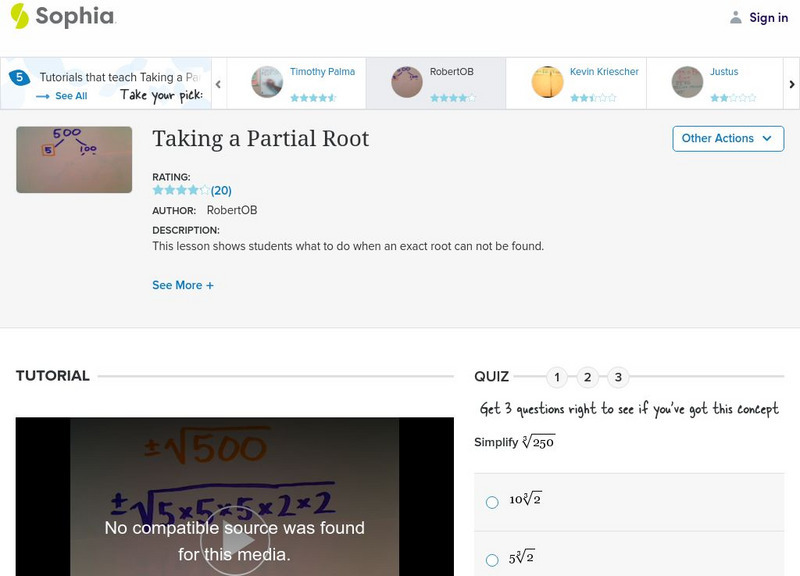Viewport: 800px width, 576px height.
Task: Click the Sophia logo
Action: pyautogui.click(x=60, y=17)
